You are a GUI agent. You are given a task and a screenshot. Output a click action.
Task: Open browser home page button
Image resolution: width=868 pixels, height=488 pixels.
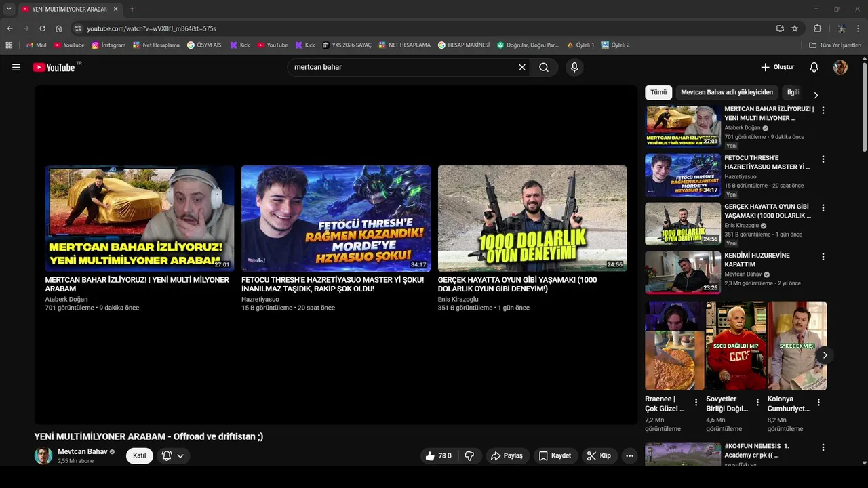58,28
